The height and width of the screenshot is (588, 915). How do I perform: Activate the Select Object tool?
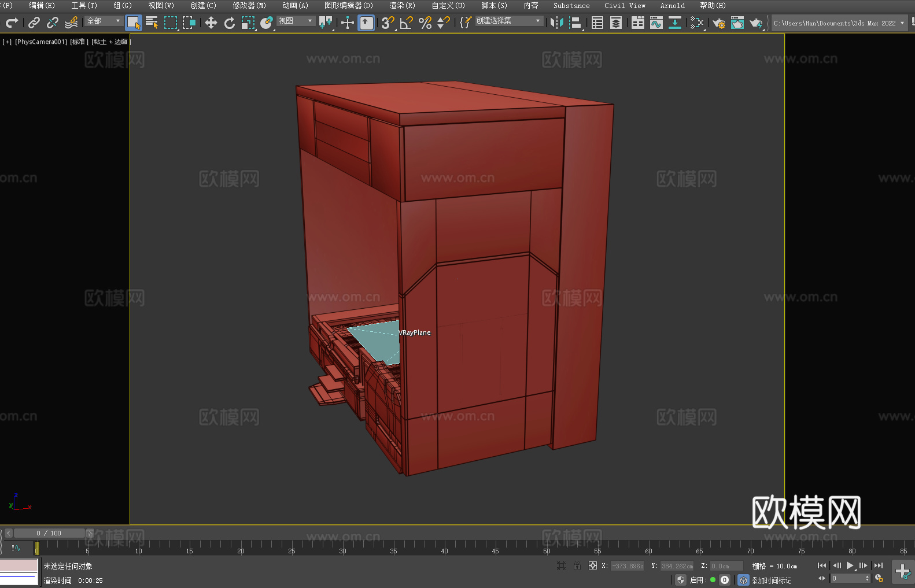click(134, 23)
